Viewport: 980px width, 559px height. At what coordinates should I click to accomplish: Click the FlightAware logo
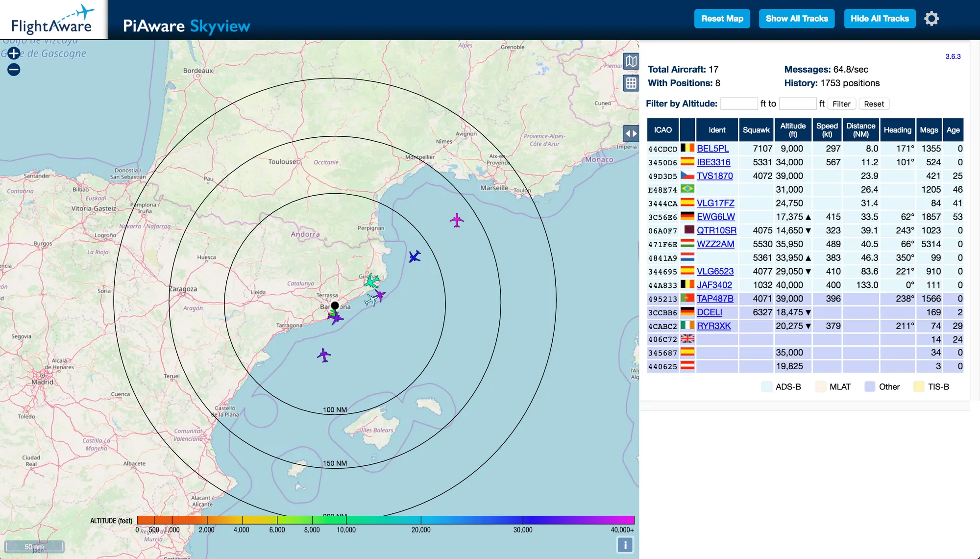(x=53, y=20)
